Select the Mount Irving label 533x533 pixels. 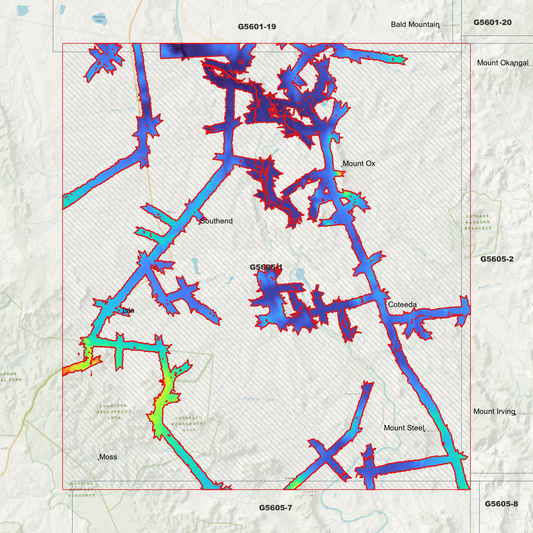click(x=495, y=412)
